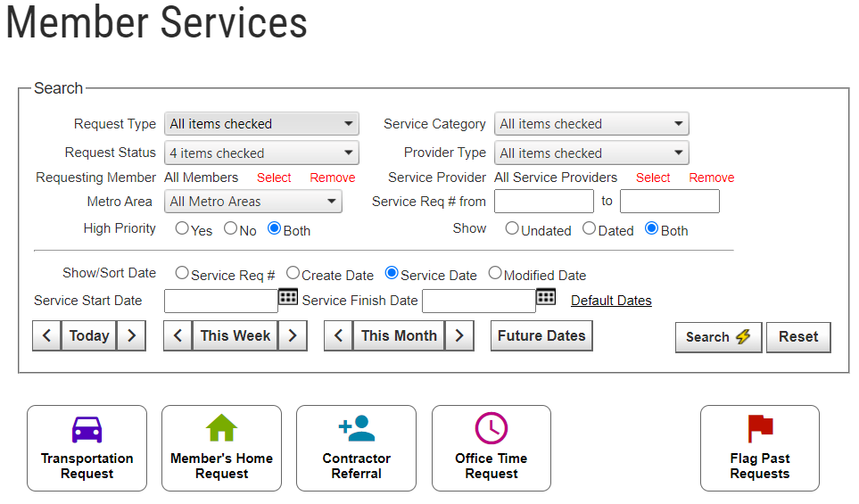Open the Service Start Date calendar picker
The height and width of the screenshot is (504, 859).
click(288, 298)
